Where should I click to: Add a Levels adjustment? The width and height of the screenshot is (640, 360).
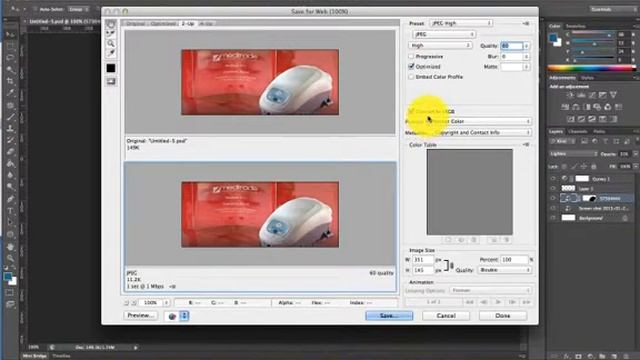click(x=581, y=95)
